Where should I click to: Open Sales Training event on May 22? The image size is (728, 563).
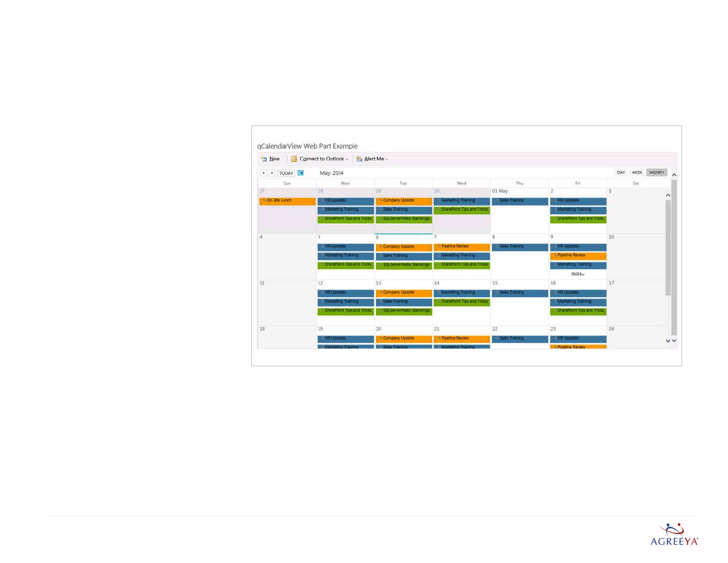click(520, 339)
